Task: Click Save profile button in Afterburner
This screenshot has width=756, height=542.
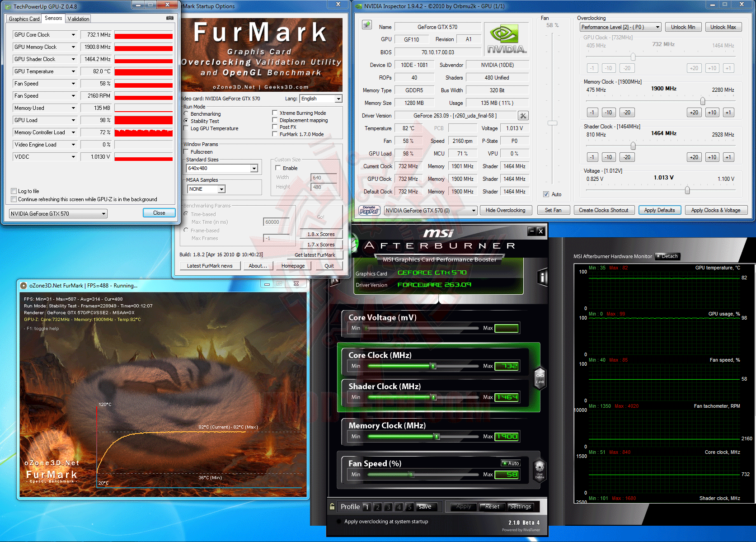Action: (x=425, y=507)
